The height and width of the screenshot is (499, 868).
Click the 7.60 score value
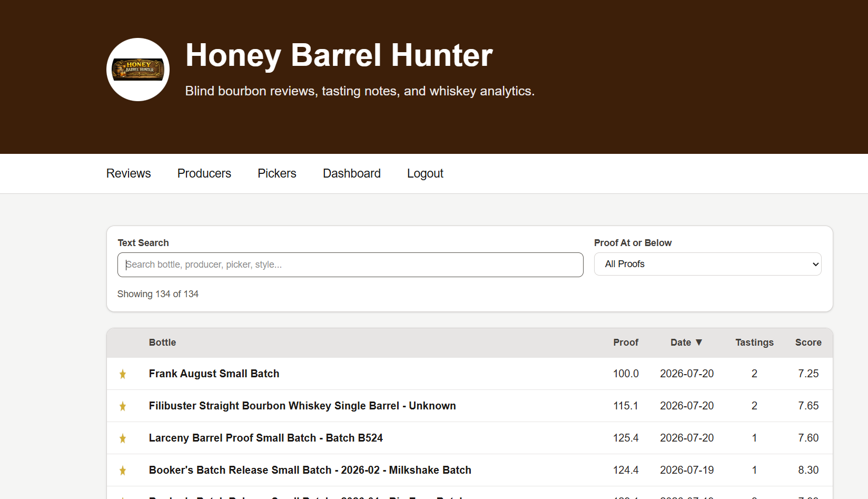point(808,438)
